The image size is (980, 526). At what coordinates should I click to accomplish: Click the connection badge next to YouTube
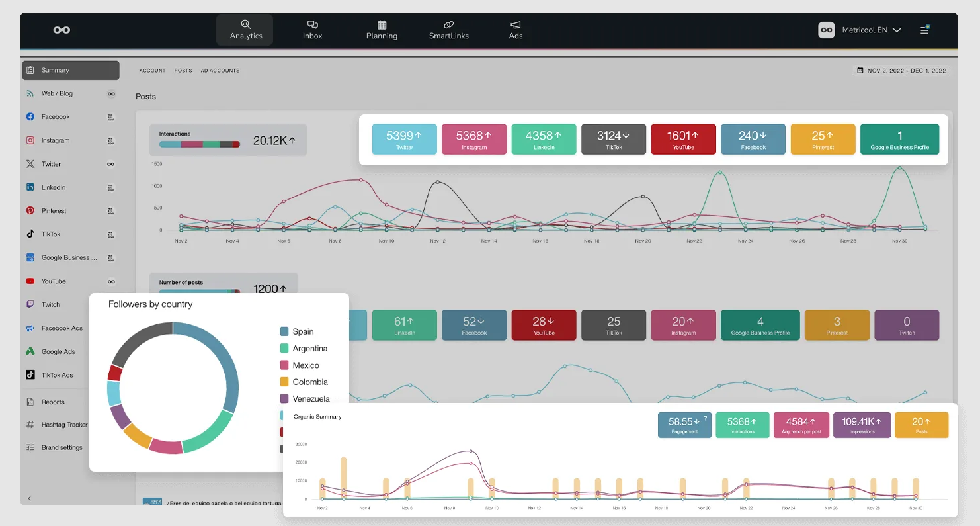click(x=111, y=281)
